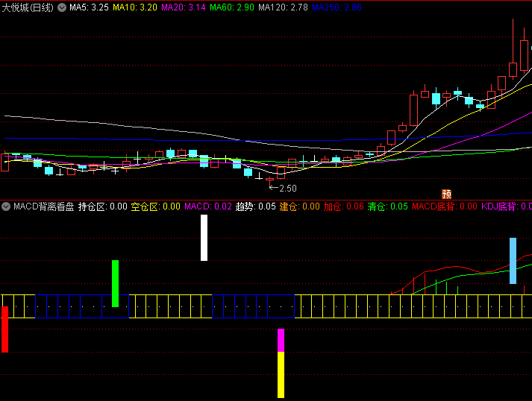532x401 pixels.
Task: Click the MACD底背: 0.00 value
Action: point(445,206)
